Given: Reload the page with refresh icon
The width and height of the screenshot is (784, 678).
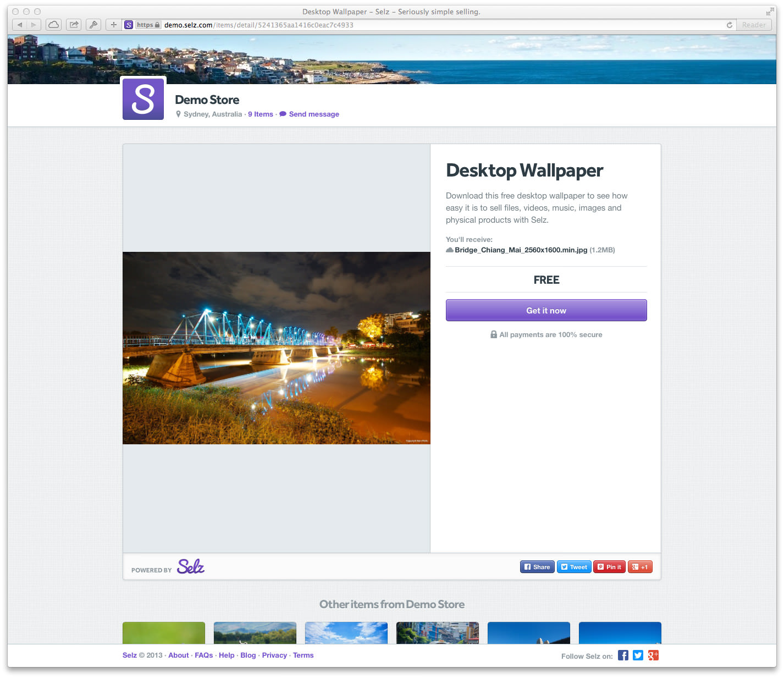Looking at the screenshot, I should [729, 25].
